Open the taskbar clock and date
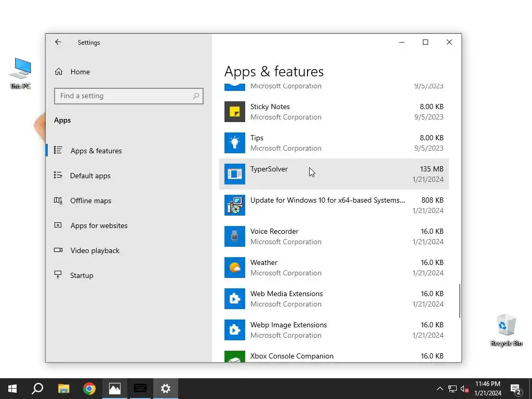This screenshot has width=532, height=399. click(x=488, y=389)
